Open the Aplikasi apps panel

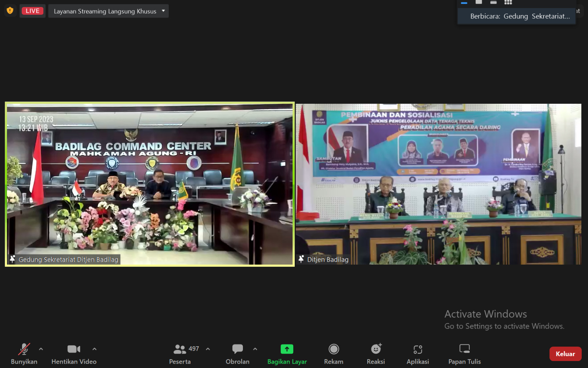pos(417,353)
